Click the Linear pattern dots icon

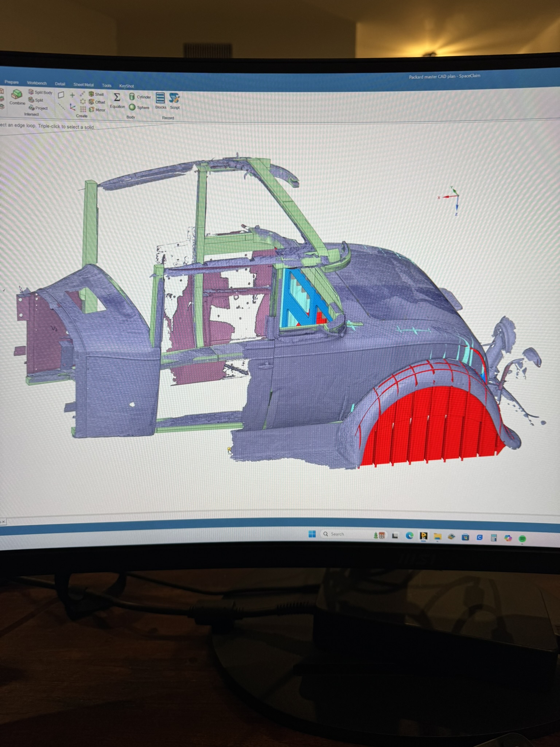coord(82,94)
